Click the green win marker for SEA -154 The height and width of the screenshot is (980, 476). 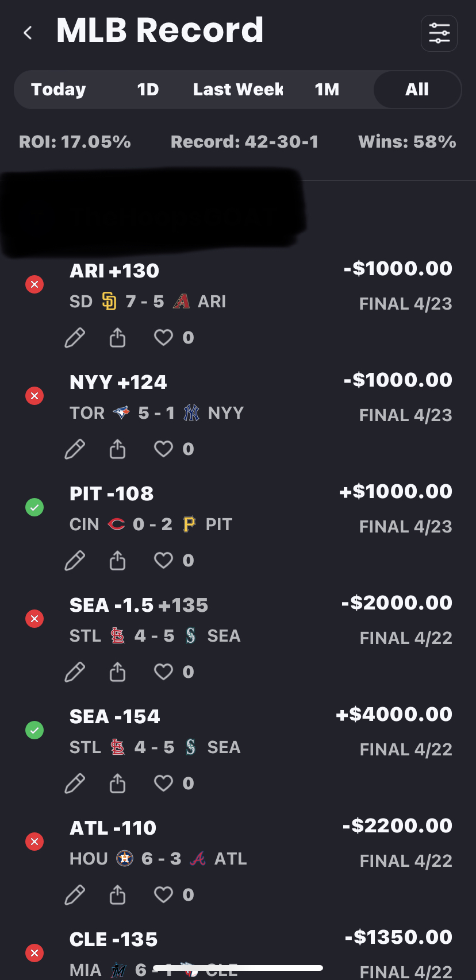(34, 730)
